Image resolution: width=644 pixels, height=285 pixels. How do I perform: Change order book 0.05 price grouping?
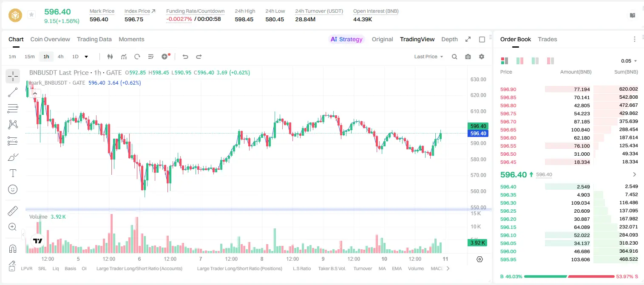coord(629,61)
